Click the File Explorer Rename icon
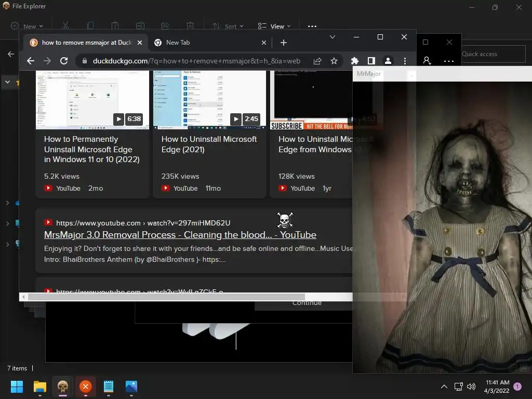Screen dimensions: 532x399 coord(140,26)
